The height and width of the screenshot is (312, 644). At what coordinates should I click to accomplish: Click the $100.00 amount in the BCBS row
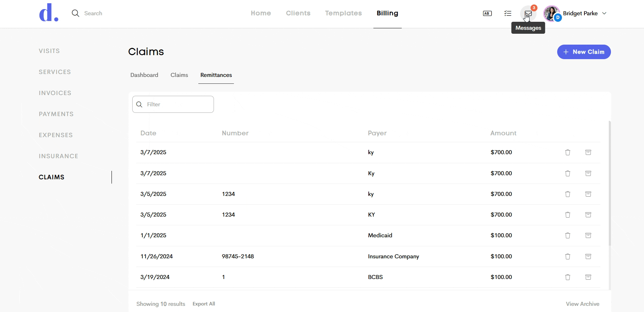[x=501, y=277]
